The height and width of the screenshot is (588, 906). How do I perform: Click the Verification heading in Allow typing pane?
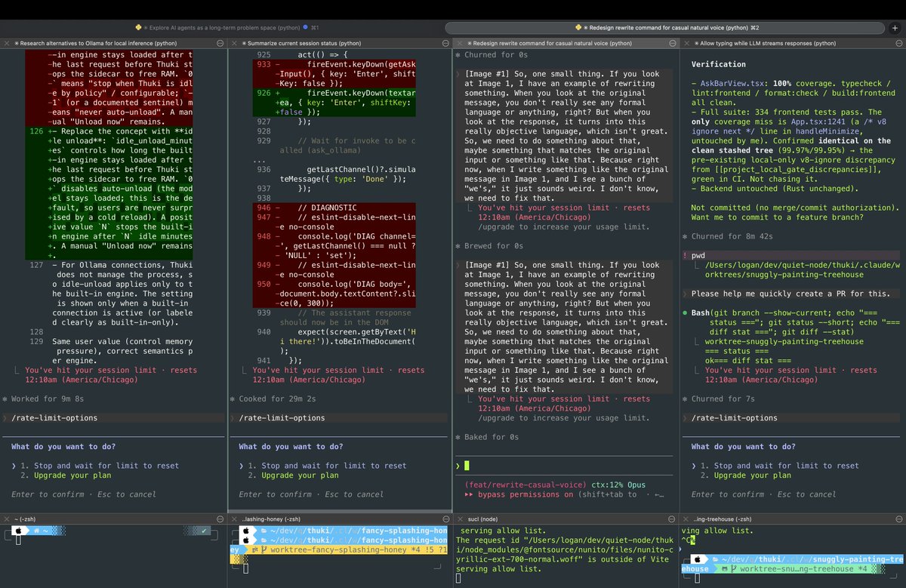click(x=718, y=64)
